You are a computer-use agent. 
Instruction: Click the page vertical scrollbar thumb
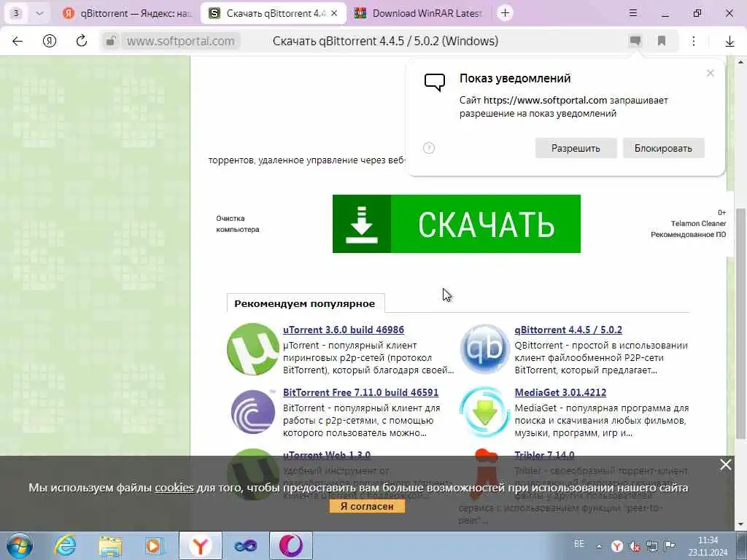[x=740, y=324]
